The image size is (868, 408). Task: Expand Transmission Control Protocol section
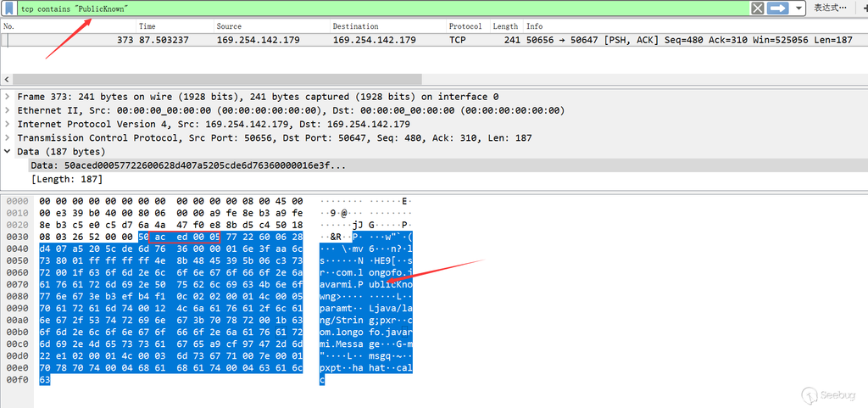(x=8, y=137)
